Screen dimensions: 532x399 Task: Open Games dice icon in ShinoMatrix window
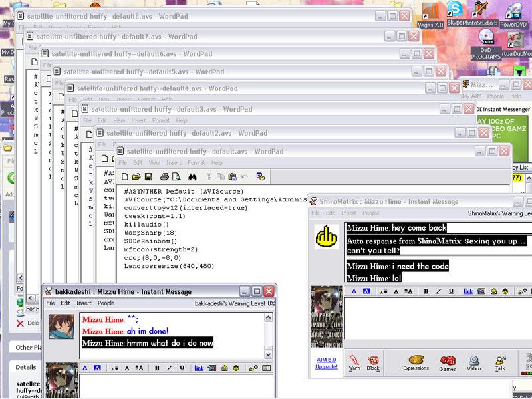tap(447, 364)
